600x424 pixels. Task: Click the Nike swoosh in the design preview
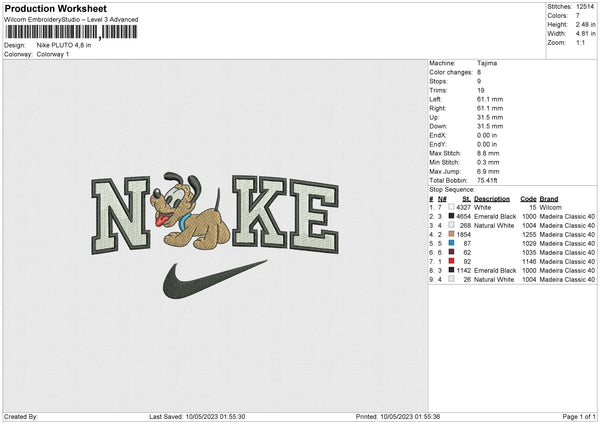pyautogui.click(x=215, y=280)
